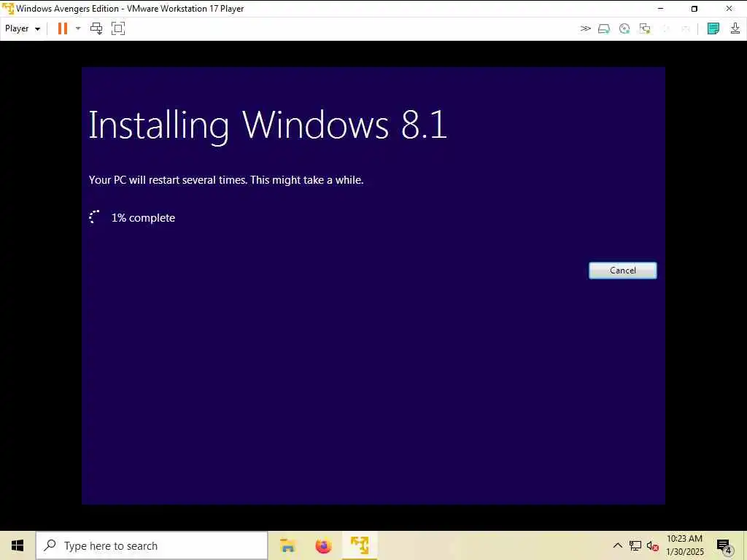Open the CD/DVD drive device icon
Screen dimensions: 747x560
point(624,28)
